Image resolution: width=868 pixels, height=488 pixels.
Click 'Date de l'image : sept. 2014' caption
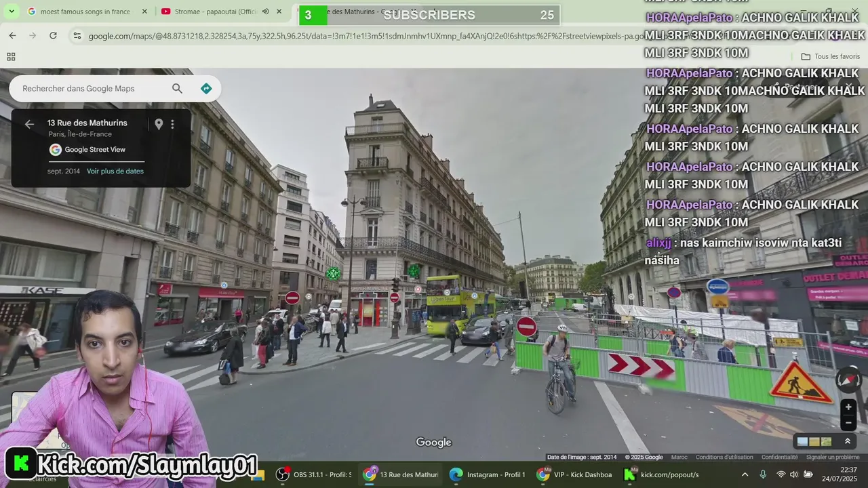pyautogui.click(x=582, y=457)
